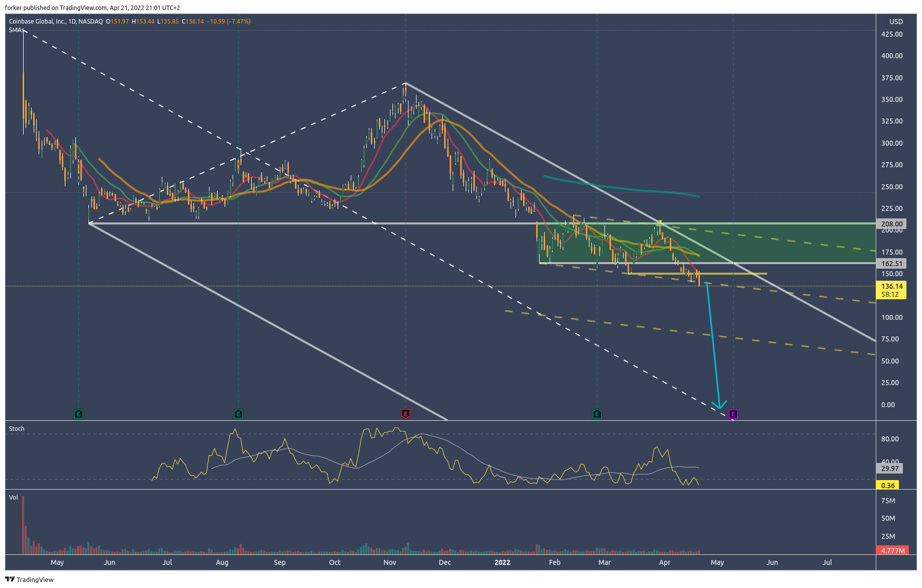This screenshot has height=588, width=922.
Task: Click the 80.00 stochastic axis label
Action: [890, 439]
